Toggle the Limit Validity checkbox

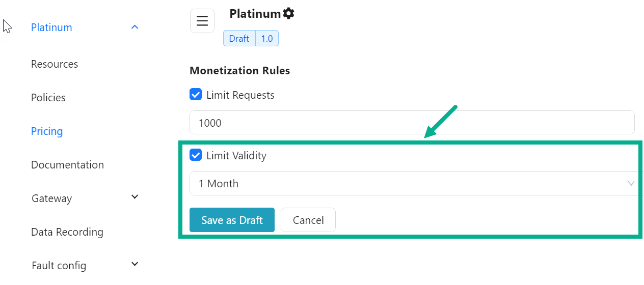[196, 155]
